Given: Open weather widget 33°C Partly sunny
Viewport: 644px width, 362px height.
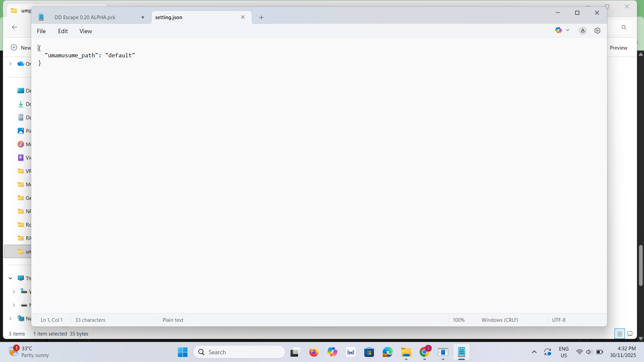Looking at the screenshot, I should click(29, 352).
